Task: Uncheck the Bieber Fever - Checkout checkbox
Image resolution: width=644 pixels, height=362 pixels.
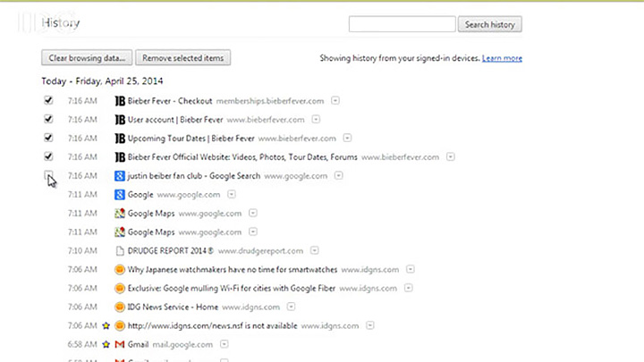Action: tap(48, 101)
